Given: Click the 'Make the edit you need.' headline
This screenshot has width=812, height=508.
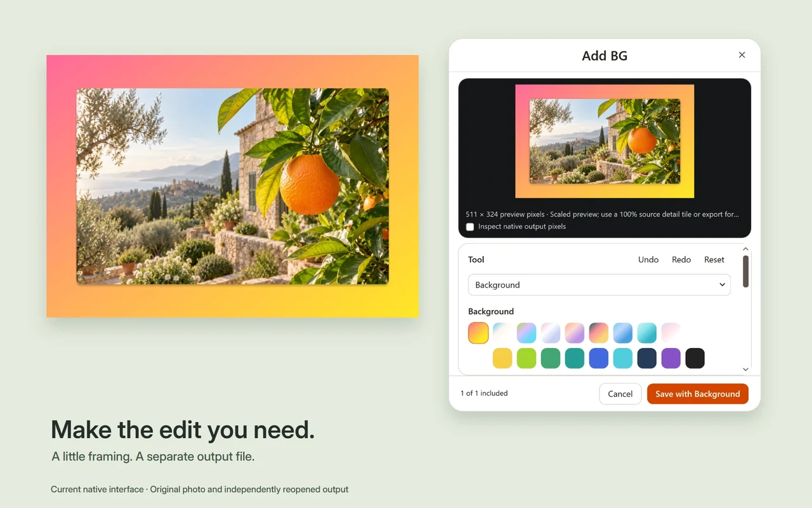Looking at the screenshot, I should point(183,430).
